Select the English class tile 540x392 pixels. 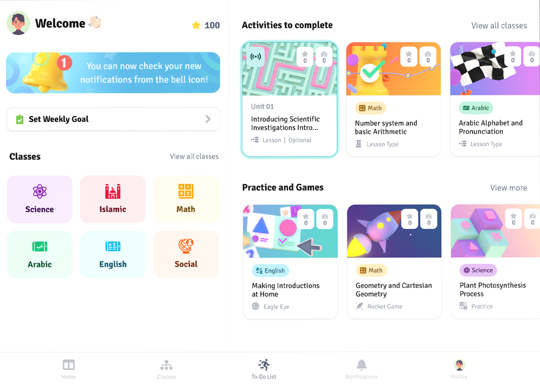[113, 254]
